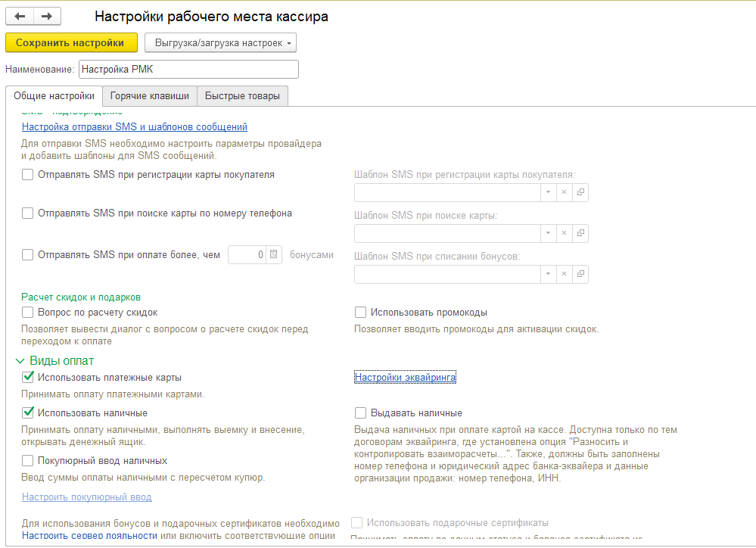Click the 'Расчет скидок и подарков' heading
This screenshot has height=548, width=756.
(x=81, y=297)
